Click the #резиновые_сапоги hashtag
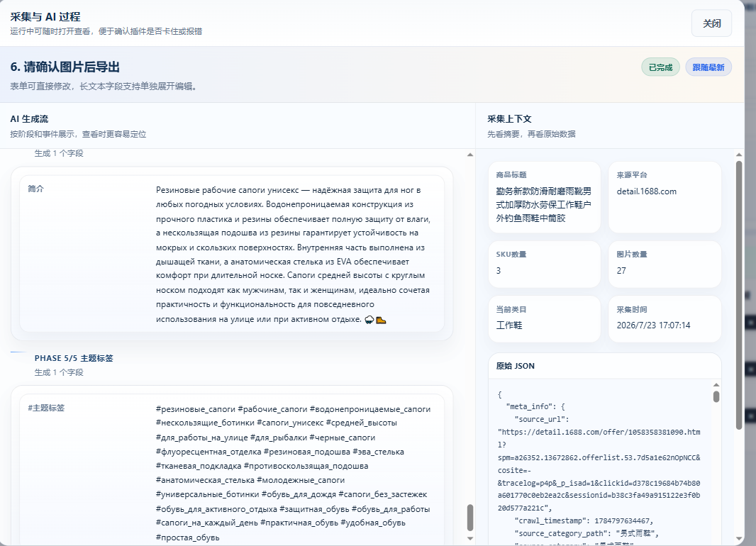The width and height of the screenshot is (756, 546). point(195,409)
